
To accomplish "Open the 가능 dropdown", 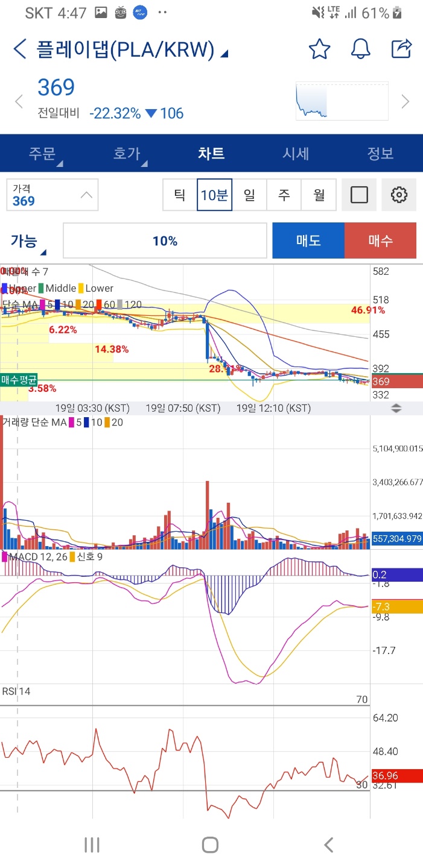I will point(28,242).
